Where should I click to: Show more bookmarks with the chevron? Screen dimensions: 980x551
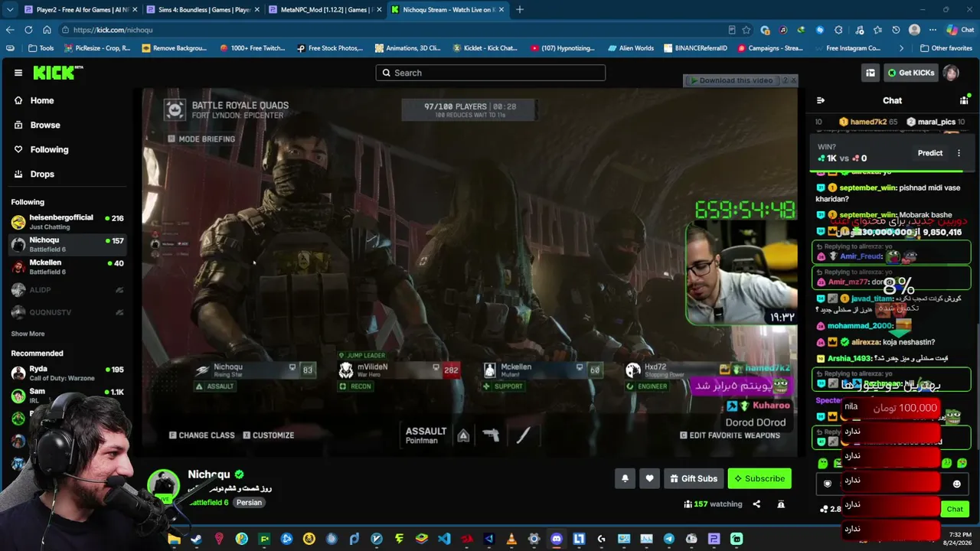[901, 48]
